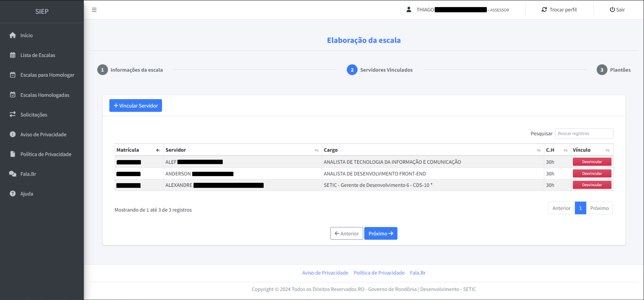644x300 pixels.
Task: Desvincular the ALEXANDRE server row
Action: pos(592,185)
